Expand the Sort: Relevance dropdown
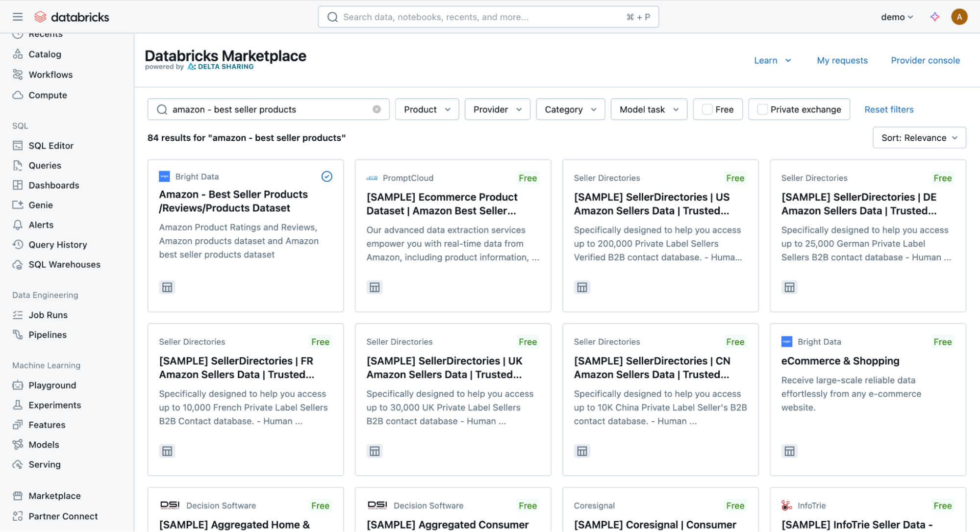Viewport: 980px width, 532px height. tap(919, 138)
